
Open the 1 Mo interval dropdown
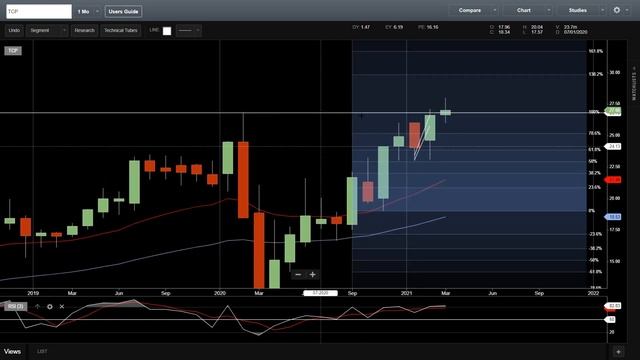tap(88, 11)
